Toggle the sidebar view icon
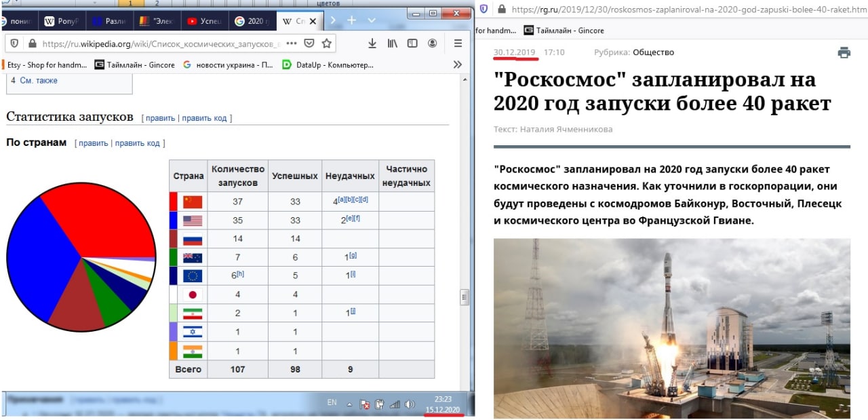The image size is (868, 420). [412, 43]
